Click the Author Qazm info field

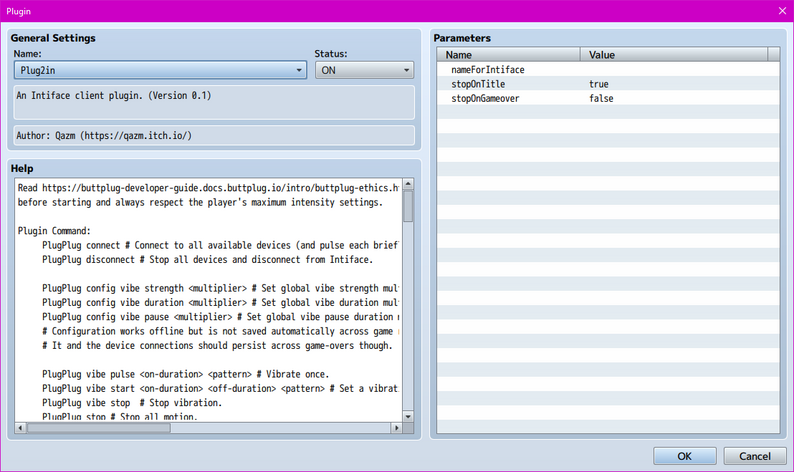214,135
